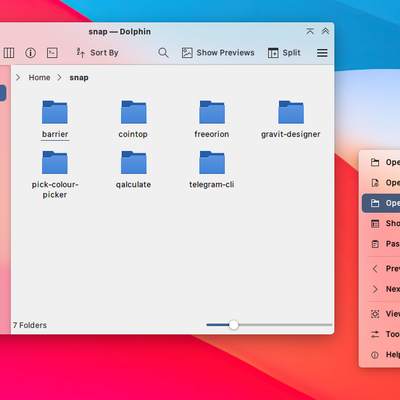The height and width of the screenshot is (400, 400).
Task: Switch to the columns view mode icon
Action: click(9, 53)
